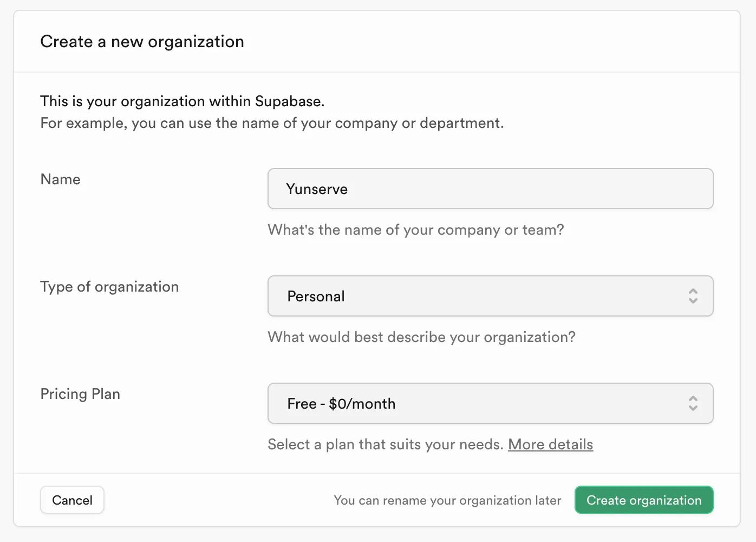Expand the Free $0/month plan selector

click(490, 403)
